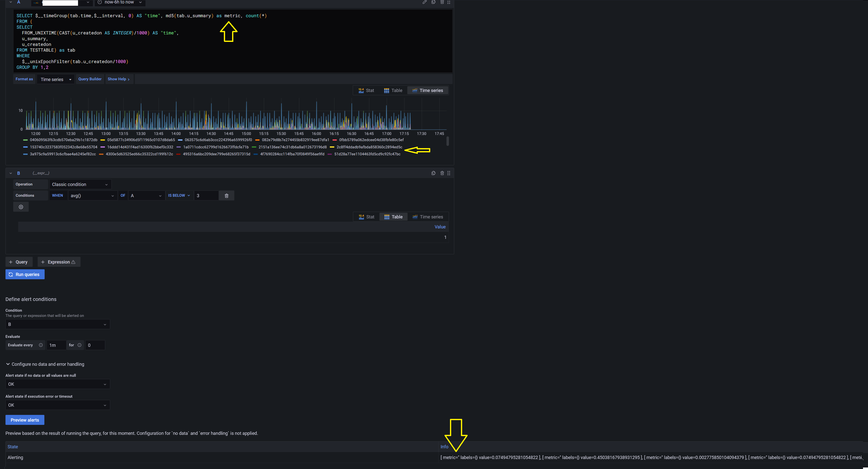Click the threshold value field showing 3
Viewport: 868px width, 469px height.
point(206,195)
